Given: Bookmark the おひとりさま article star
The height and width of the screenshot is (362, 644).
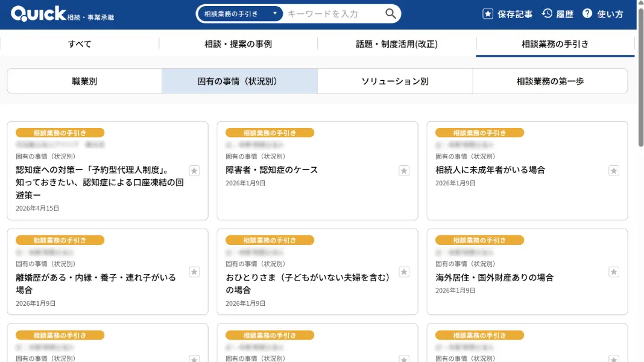Looking at the screenshot, I should 404,271.
